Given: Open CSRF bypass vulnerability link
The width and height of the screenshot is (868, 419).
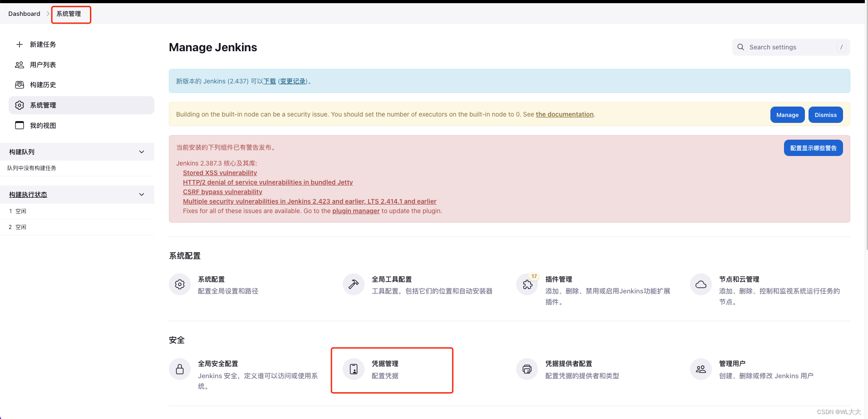Looking at the screenshot, I should (222, 192).
